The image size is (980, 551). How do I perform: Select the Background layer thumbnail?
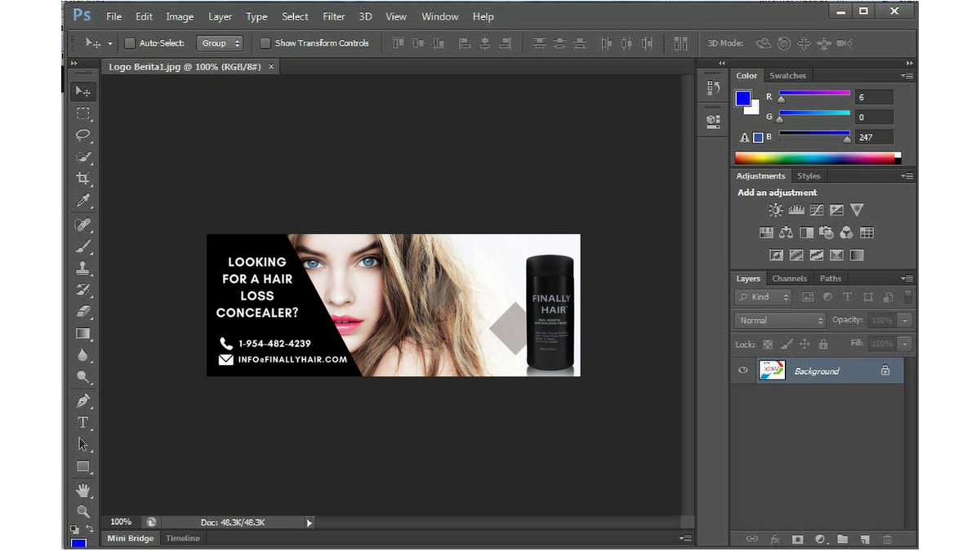(x=772, y=371)
